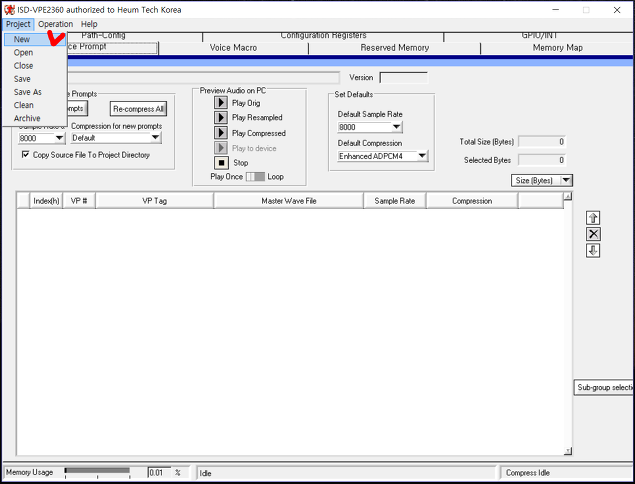The width and height of the screenshot is (635, 484).
Task: Click the Sample Rate column header
Action: tap(394, 201)
